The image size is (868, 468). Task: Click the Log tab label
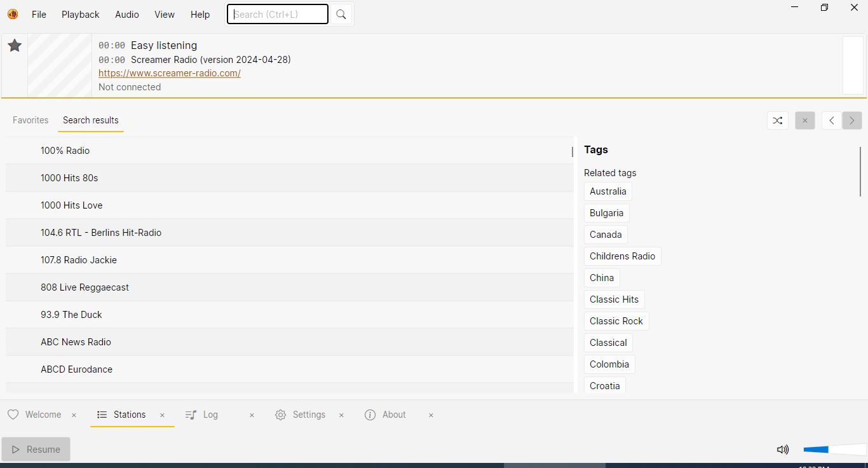click(210, 415)
